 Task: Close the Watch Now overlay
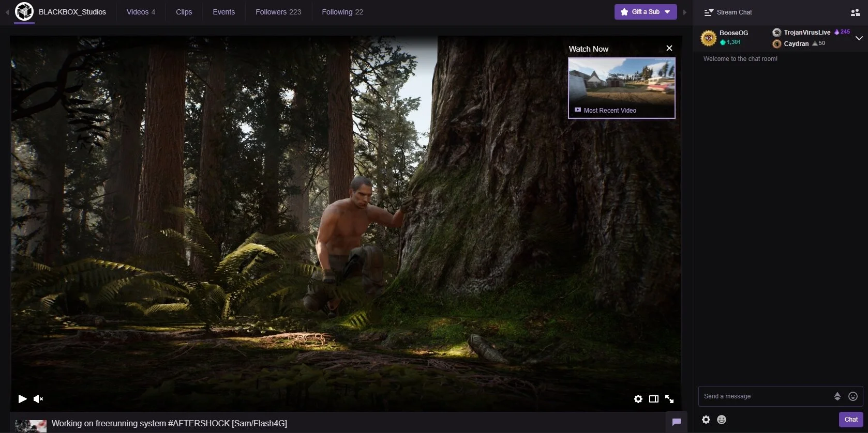669,48
